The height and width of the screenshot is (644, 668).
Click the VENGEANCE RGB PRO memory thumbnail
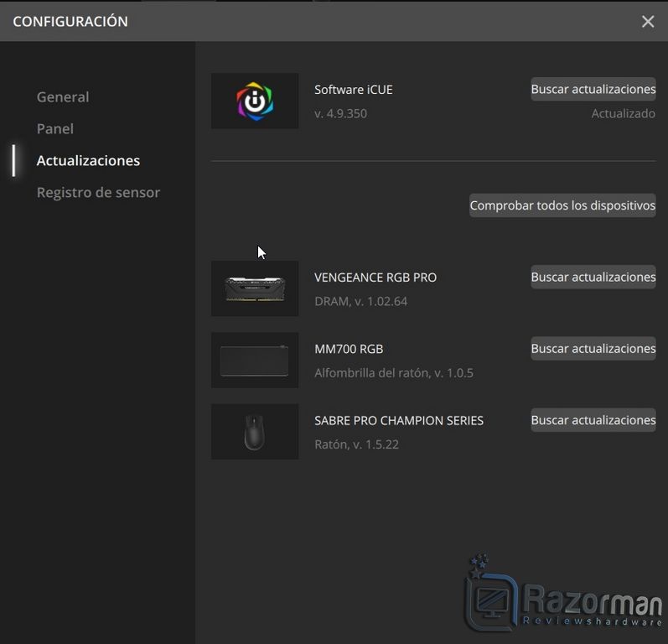pos(255,288)
